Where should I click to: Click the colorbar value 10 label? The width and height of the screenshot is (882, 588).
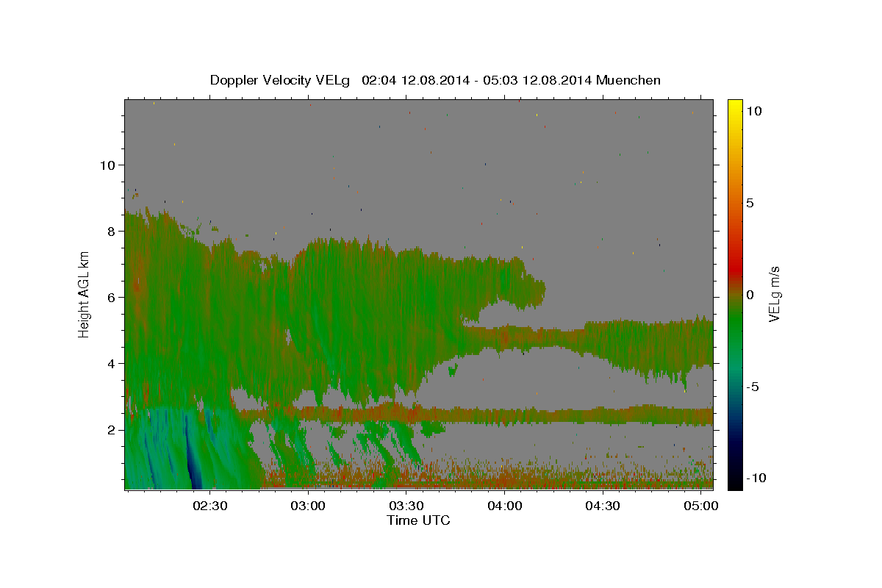[x=753, y=111]
